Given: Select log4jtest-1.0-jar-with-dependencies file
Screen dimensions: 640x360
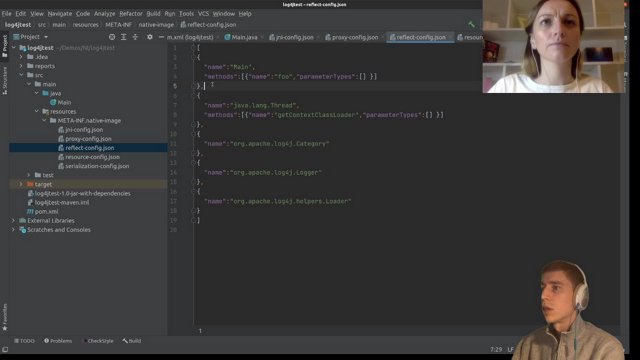Looking at the screenshot, I should (82, 193).
